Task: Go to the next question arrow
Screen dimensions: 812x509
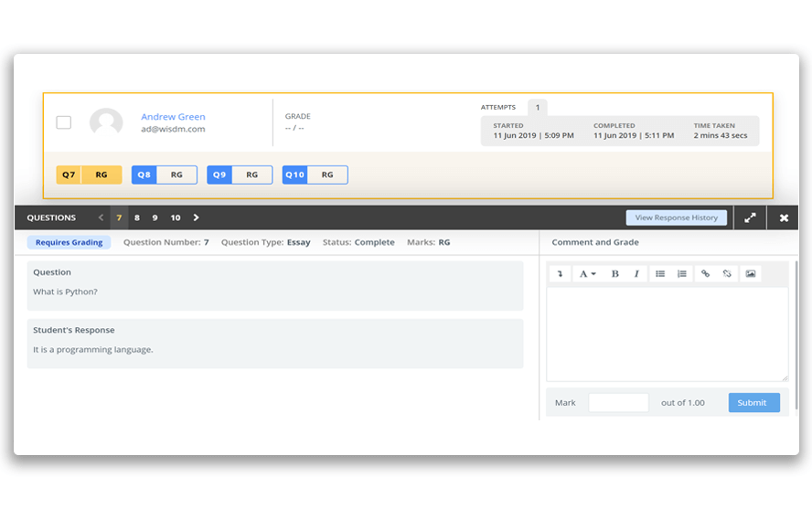Action: pos(196,217)
